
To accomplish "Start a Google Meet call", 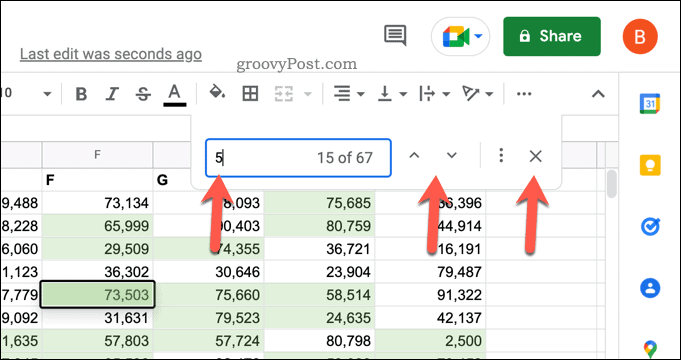I will click(456, 36).
